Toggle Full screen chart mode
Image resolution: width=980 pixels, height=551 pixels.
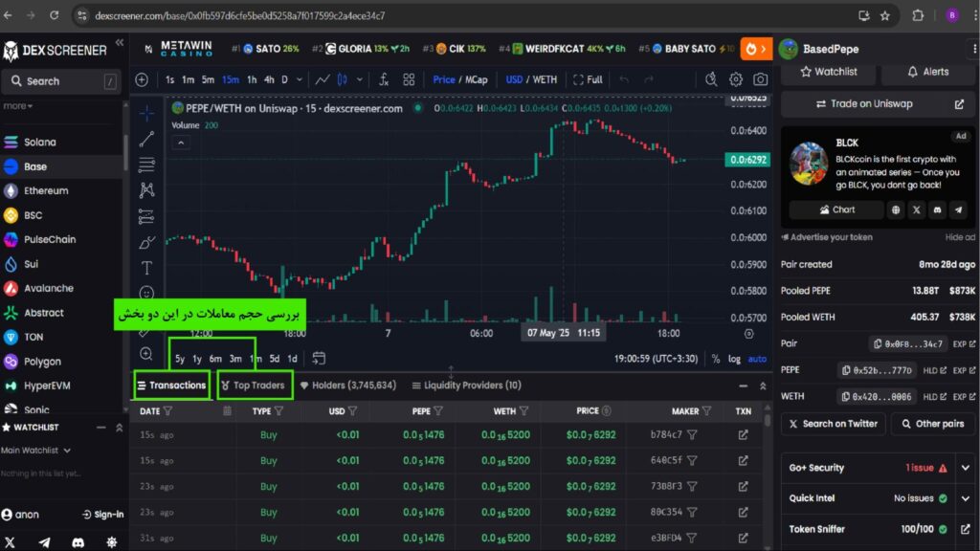(588, 80)
